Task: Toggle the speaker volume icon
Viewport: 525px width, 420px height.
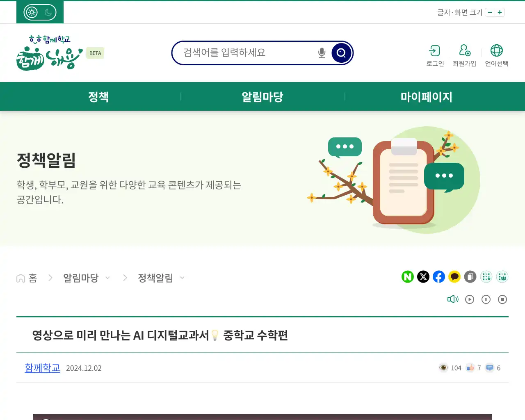Action: coord(453,299)
